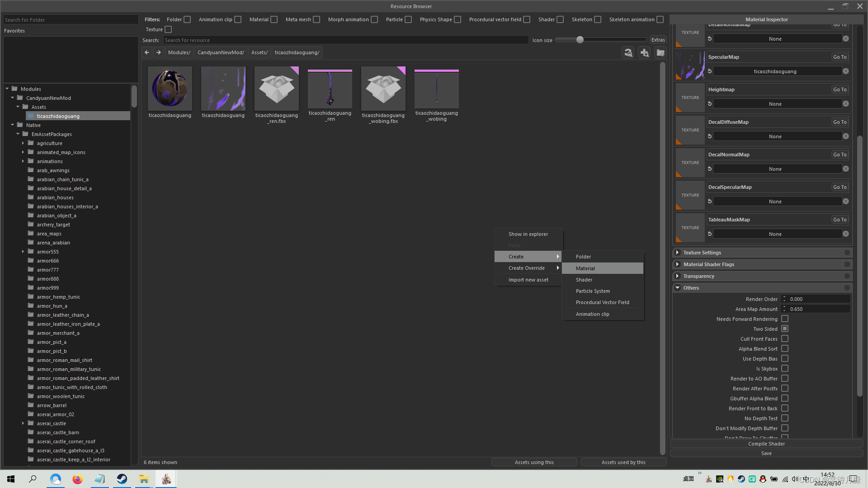This screenshot has width=868, height=488.
Task: Click the folder-with-up-arrow icon
Action: click(x=660, y=53)
